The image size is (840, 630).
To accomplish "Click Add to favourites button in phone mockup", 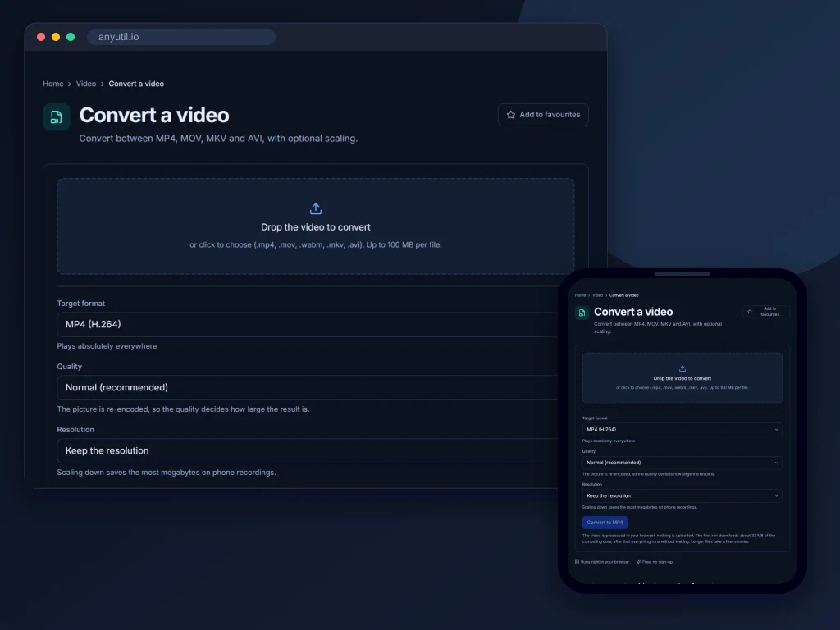I will 765,311.
